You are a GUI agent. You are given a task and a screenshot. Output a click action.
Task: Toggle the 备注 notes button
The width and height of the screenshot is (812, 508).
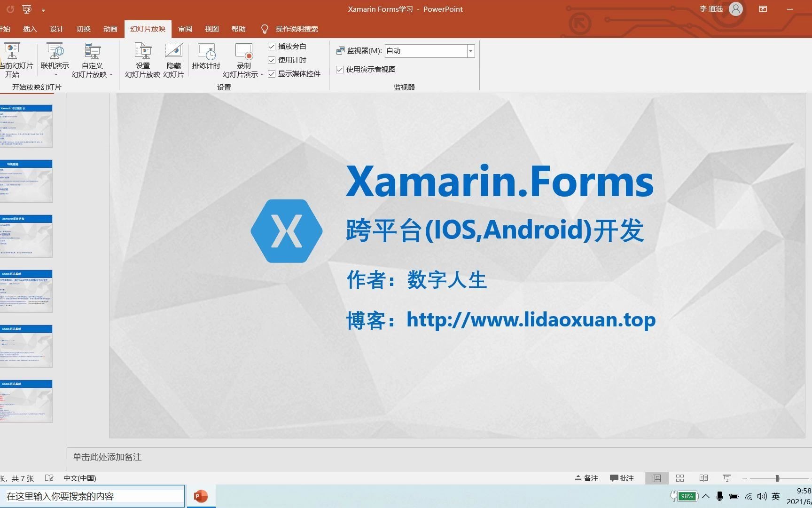click(x=586, y=478)
